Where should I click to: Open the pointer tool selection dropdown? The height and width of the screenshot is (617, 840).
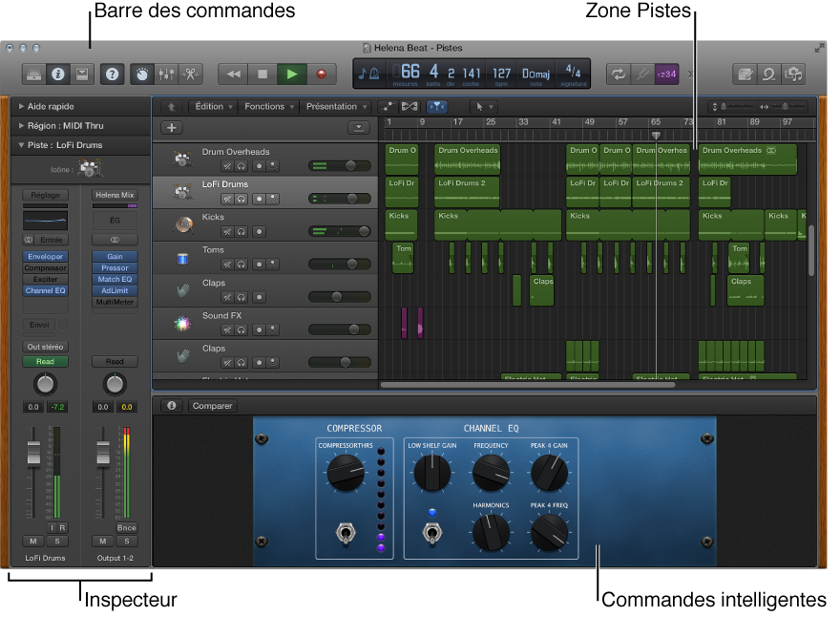pyautogui.click(x=485, y=107)
